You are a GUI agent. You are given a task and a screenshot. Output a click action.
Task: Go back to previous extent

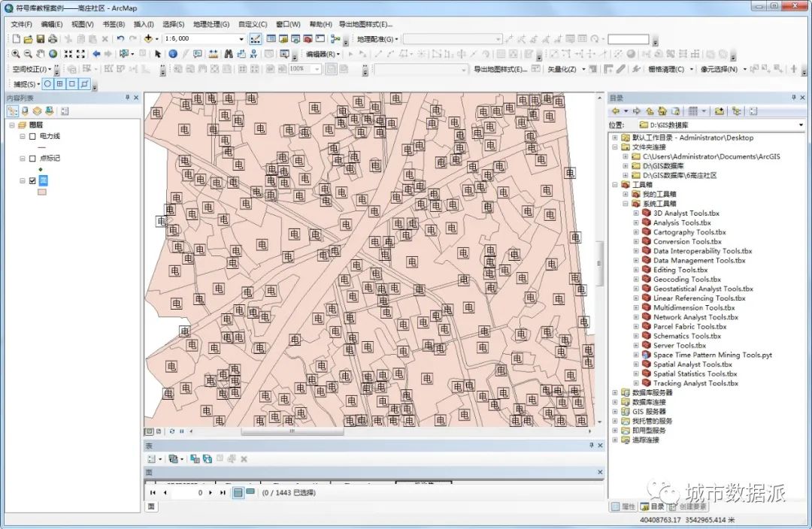point(96,54)
